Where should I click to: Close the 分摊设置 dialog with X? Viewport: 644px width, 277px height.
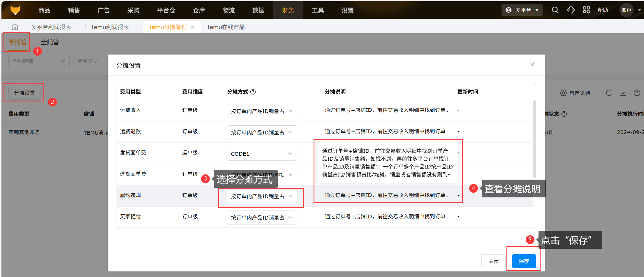coord(532,64)
